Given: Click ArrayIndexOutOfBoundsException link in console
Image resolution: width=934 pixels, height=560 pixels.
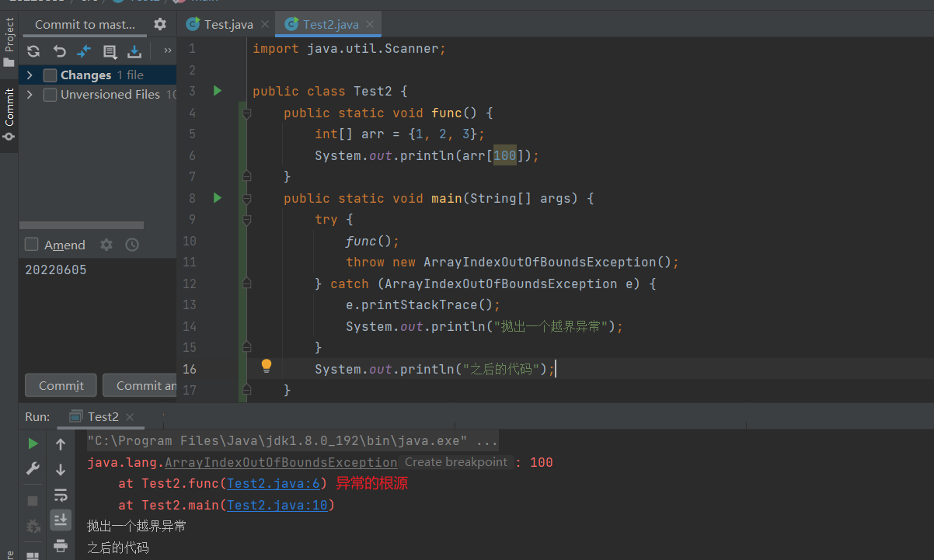Looking at the screenshot, I should (x=281, y=462).
